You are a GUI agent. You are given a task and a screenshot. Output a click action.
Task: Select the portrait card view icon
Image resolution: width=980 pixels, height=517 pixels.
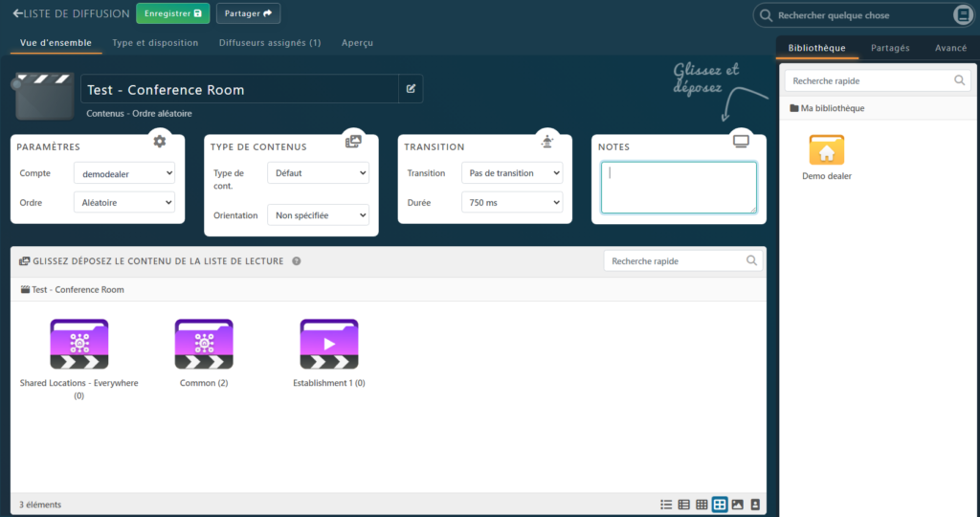coord(755,505)
